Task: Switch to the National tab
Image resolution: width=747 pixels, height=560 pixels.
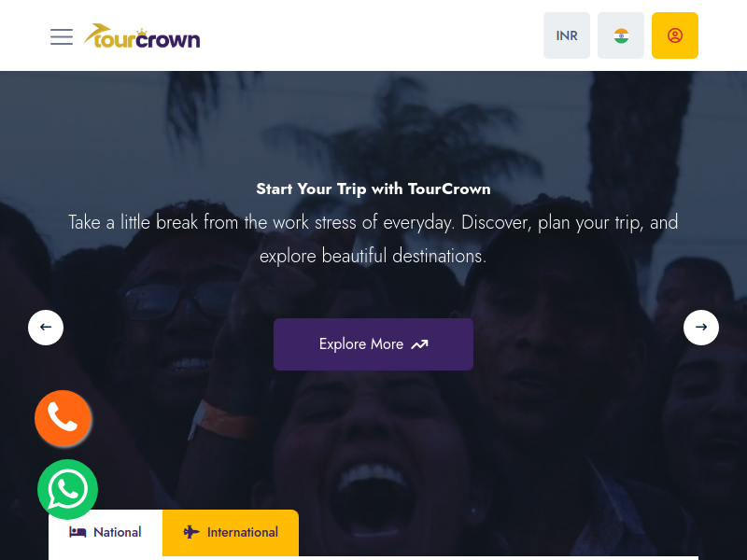Action: 106,532
